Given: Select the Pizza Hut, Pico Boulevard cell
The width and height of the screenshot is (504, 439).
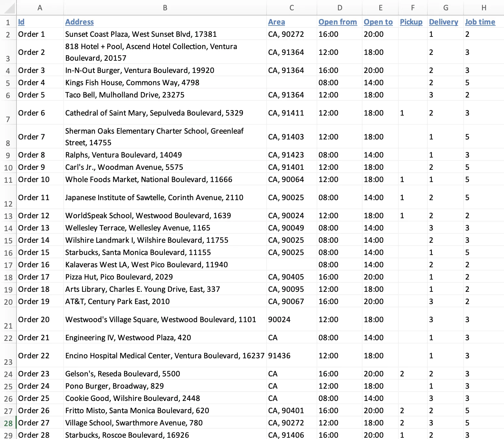Looking at the screenshot, I should (x=165, y=277).
